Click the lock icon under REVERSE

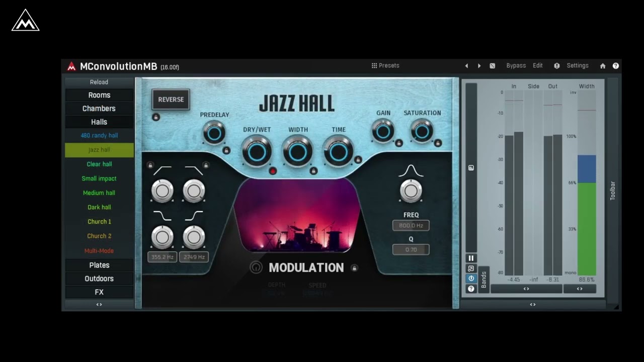point(156,117)
